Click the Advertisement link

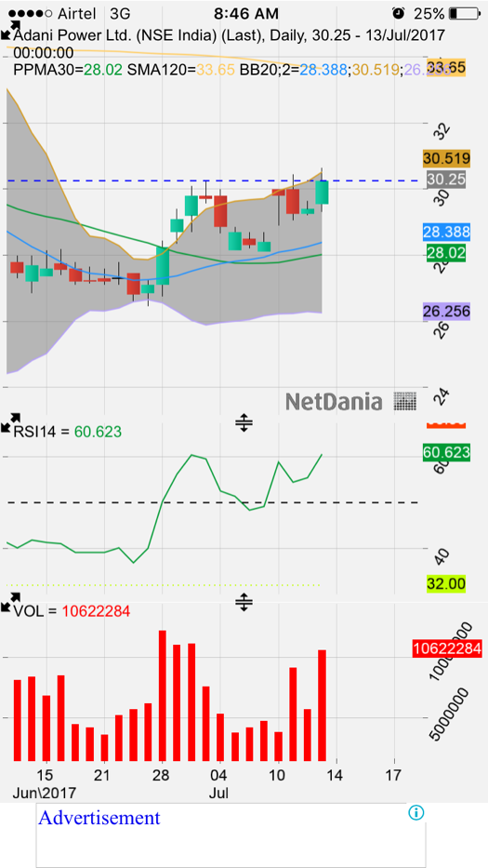click(99, 817)
